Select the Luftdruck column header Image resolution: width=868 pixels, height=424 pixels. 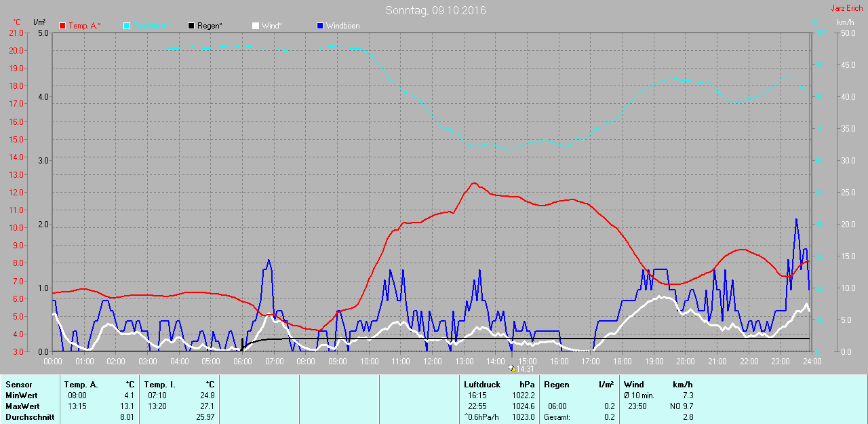point(482,385)
